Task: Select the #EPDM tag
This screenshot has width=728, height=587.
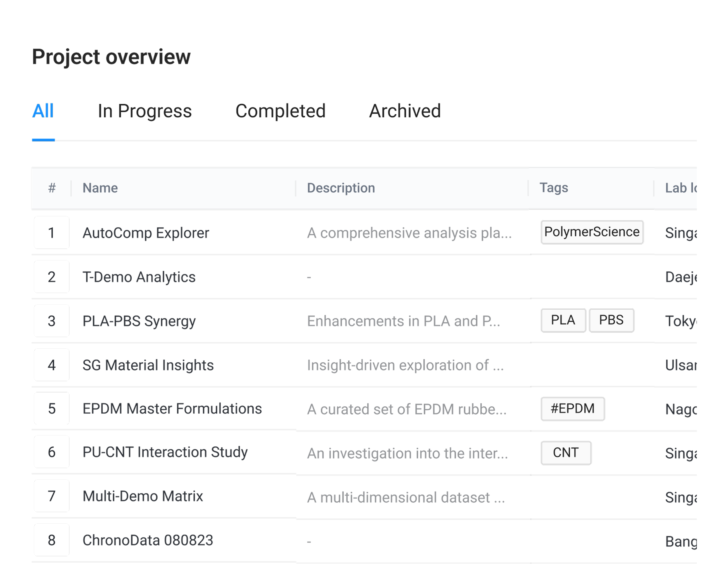Action: pos(572,409)
